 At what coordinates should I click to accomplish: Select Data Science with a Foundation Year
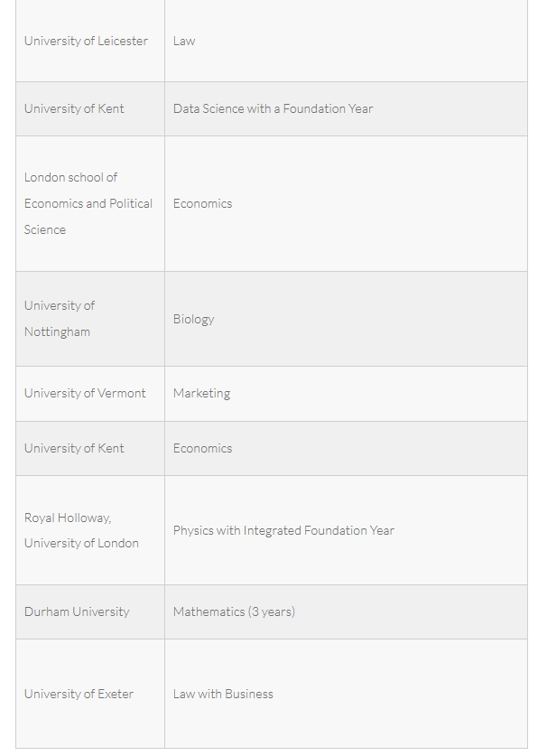coord(273,109)
